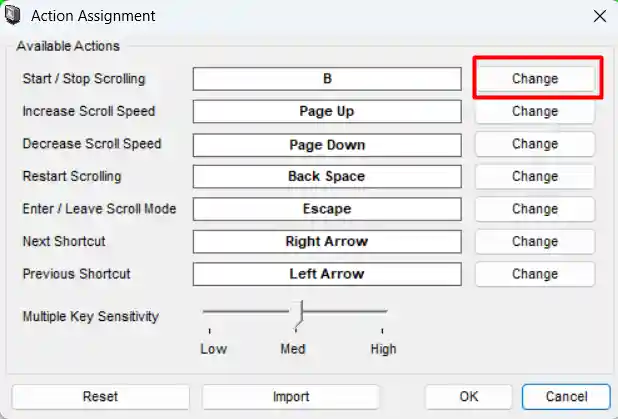Change the Next Shortcut key

pos(535,241)
